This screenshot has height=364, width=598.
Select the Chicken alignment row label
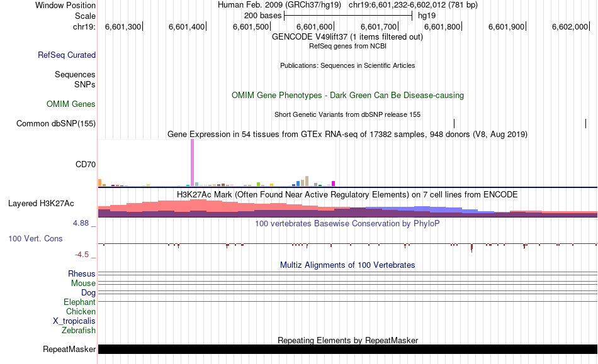point(81,311)
